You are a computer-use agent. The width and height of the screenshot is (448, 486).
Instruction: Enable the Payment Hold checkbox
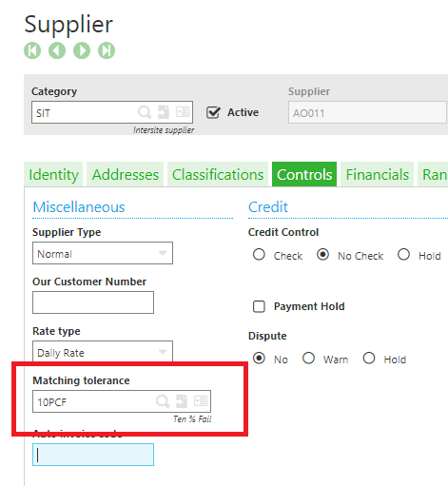[259, 306]
